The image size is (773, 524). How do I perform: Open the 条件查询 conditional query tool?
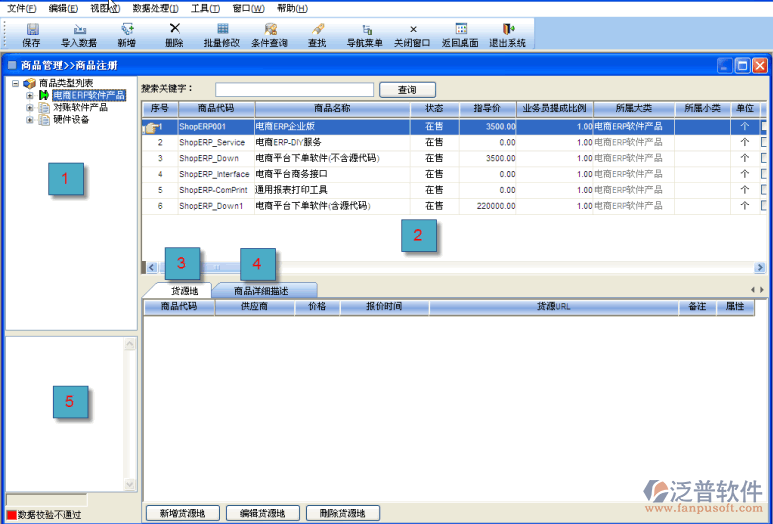click(270, 29)
